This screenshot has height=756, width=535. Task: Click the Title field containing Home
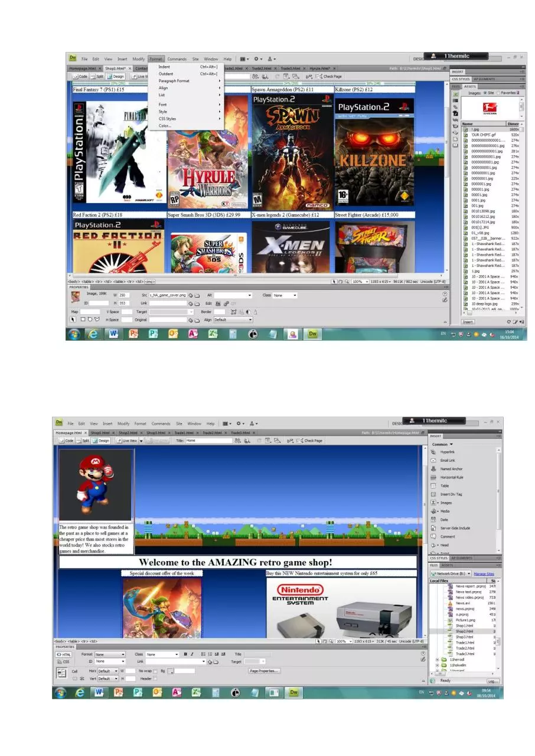click(209, 441)
